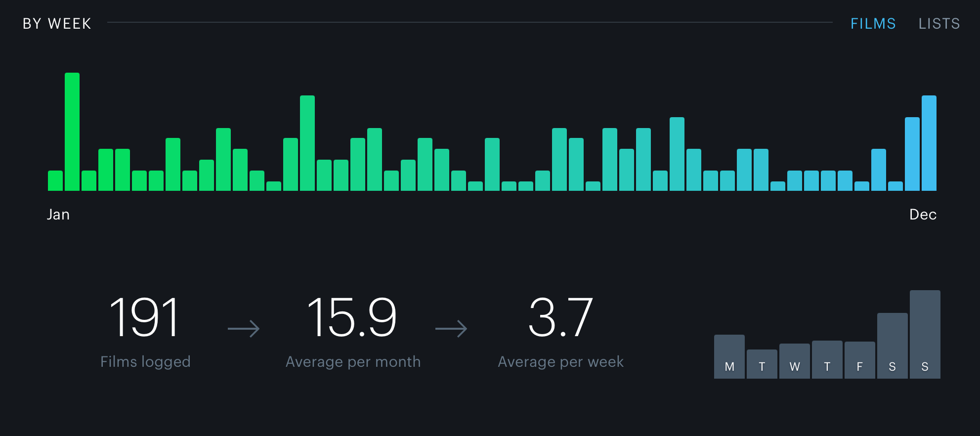Click the BY WEEK section heading

coord(57,24)
